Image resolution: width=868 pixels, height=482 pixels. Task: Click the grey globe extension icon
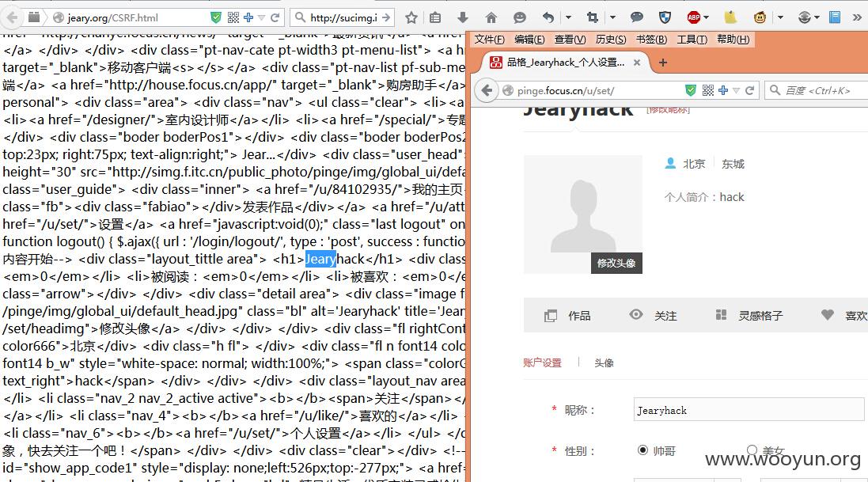coord(805,17)
